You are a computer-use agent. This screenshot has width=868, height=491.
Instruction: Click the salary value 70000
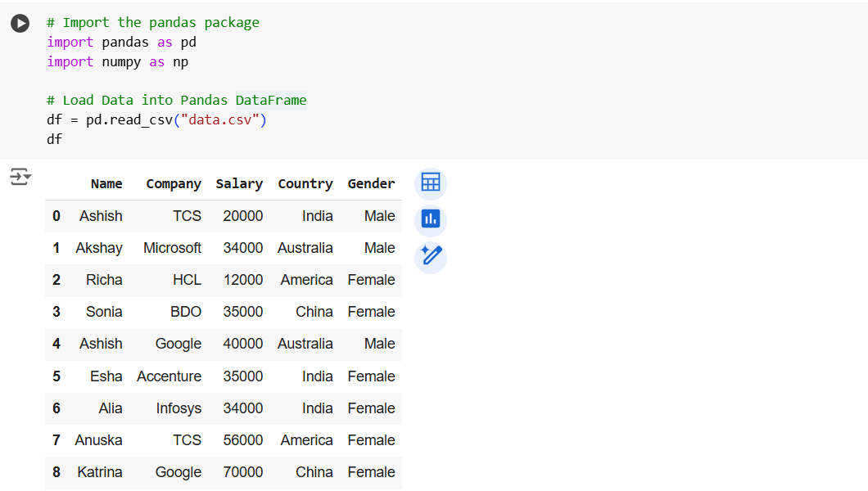[242, 472]
